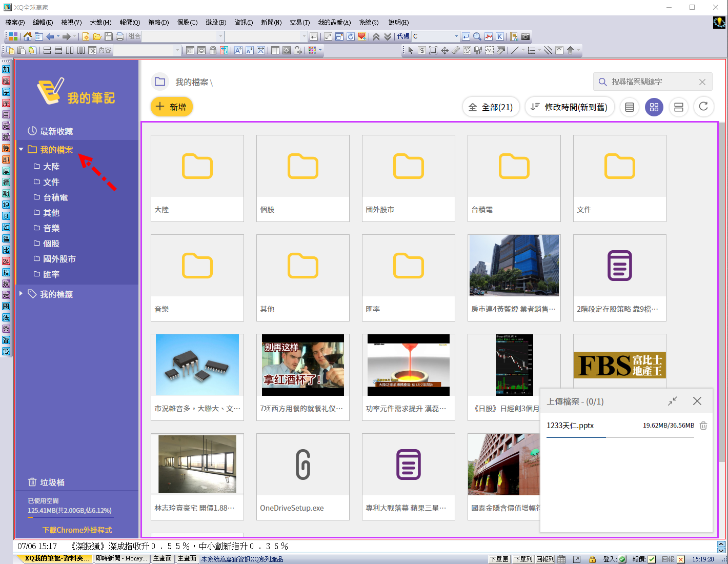Collapse the 我的檔案 tree node
The width and height of the screenshot is (728, 564).
(x=21, y=150)
